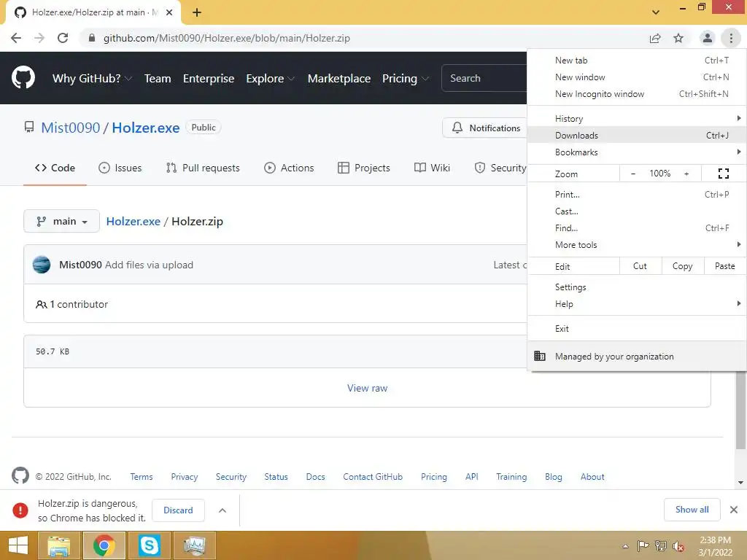Toggle the Chrome three-dot menu button

pyautogui.click(x=731, y=38)
